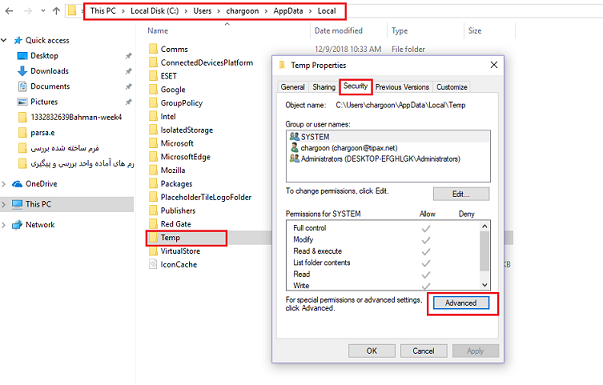The width and height of the screenshot is (603, 385).
Task: Select the Packages folder icon
Action: pos(153,183)
